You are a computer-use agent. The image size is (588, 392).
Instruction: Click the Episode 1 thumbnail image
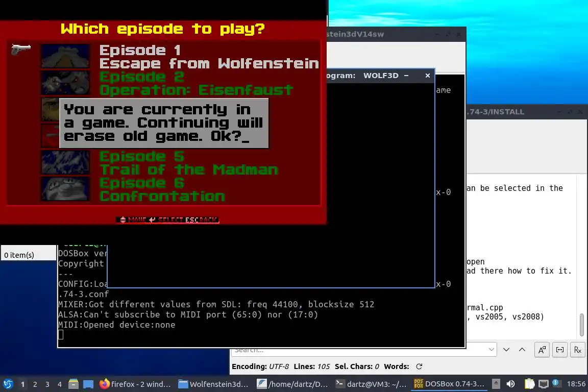point(65,56)
